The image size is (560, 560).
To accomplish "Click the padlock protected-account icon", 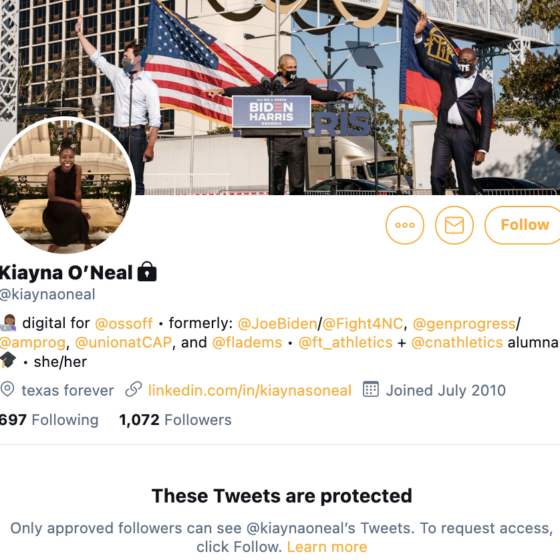I will click(x=147, y=272).
